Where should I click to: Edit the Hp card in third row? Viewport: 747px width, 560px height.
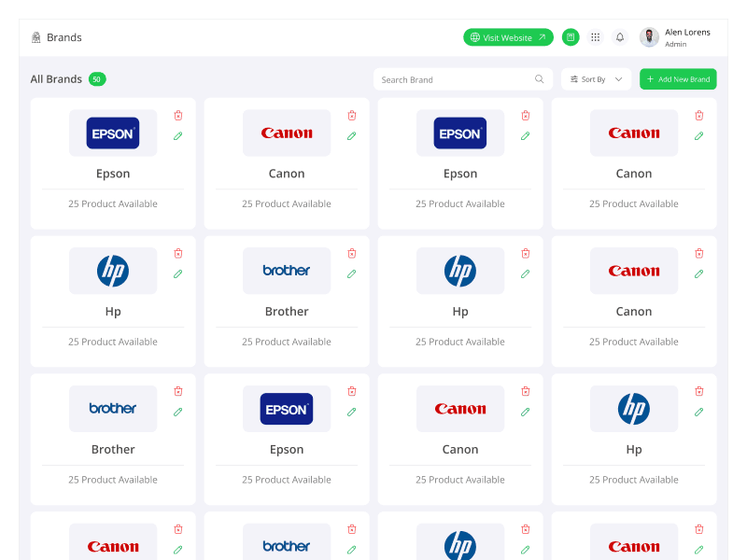(x=698, y=413)
